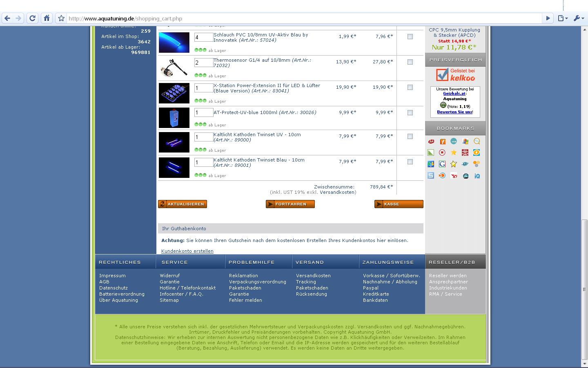Screen dimensions: 588x368
Task: Open the browser home page icon
Action: (x=47, y=18)
